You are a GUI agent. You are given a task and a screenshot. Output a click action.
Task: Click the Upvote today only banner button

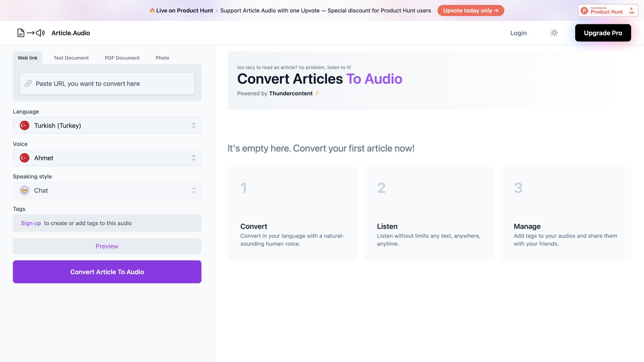[470, 10]
